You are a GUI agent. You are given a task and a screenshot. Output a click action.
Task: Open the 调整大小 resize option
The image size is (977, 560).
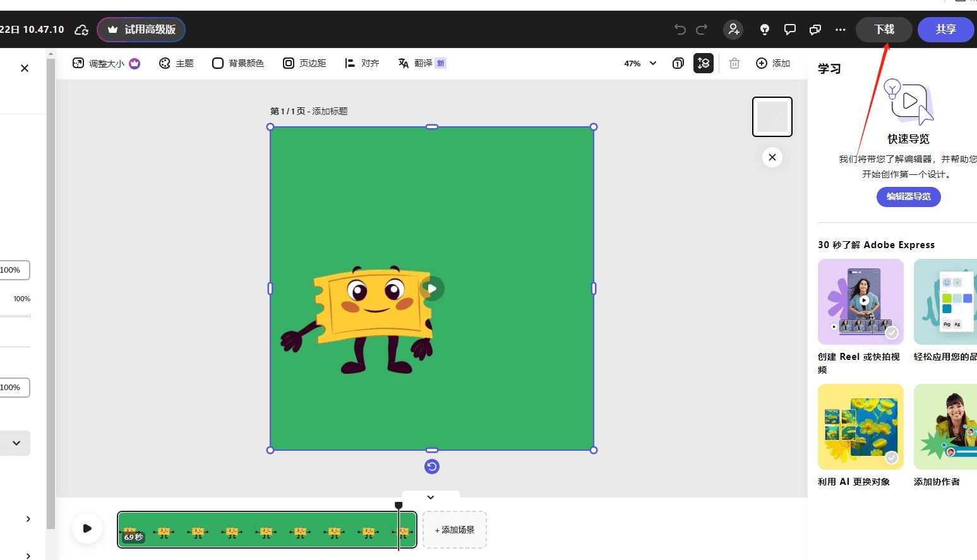106,63
